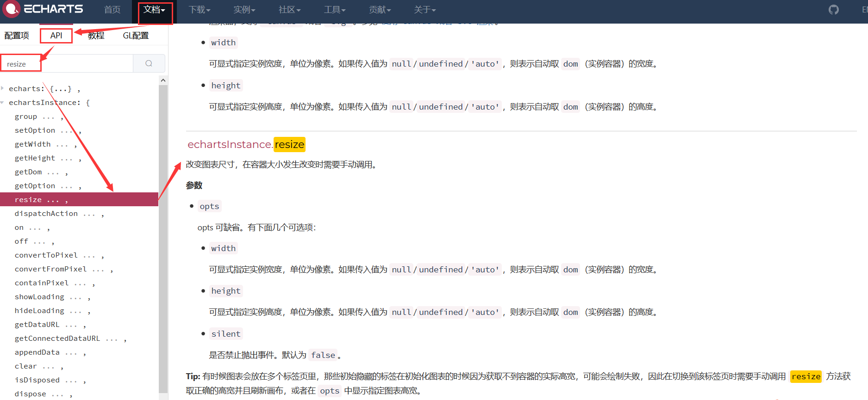The height and width of the screenshot is (400, 868).
Task: Switch to the 配置项 tab
Action: pyautogui.click(x=17, y=36)
